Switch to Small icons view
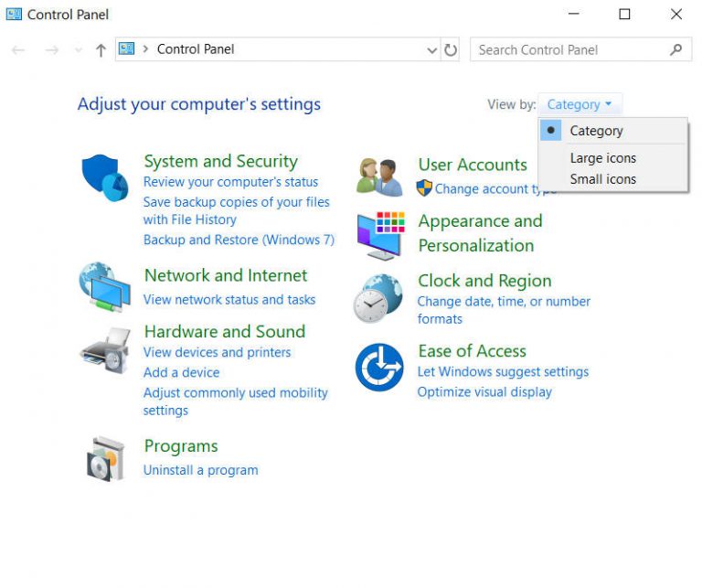This screenshot has height=588, width=702. (x=602, y=179)
